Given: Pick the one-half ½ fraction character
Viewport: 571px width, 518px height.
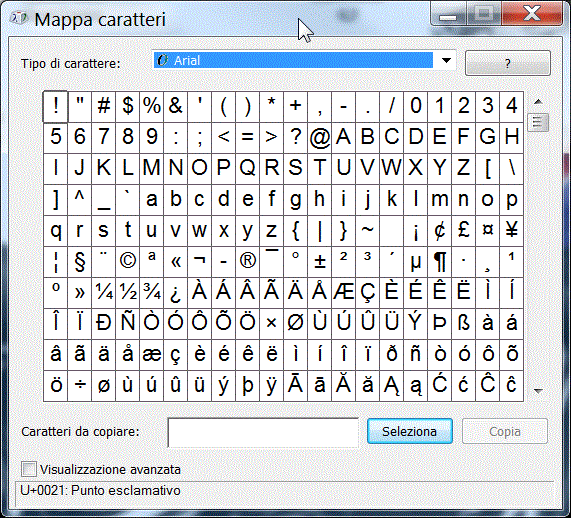Looking at the screenshot, I should [127, 293].
